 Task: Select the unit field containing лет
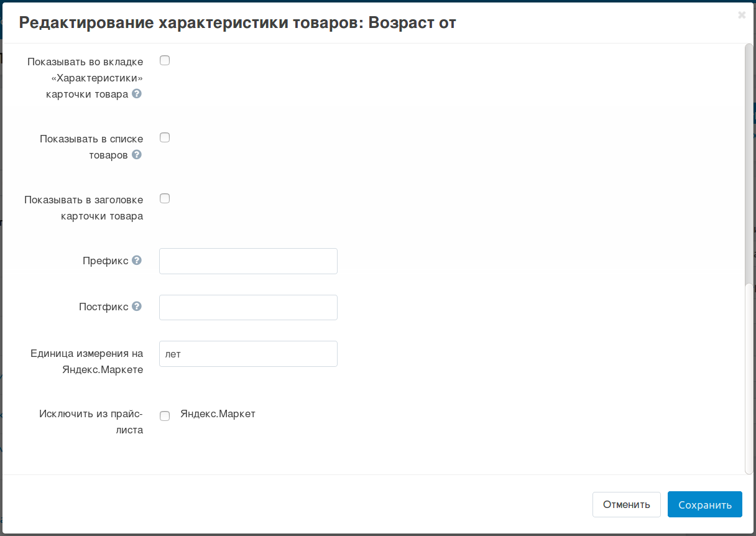pos(248,354)
